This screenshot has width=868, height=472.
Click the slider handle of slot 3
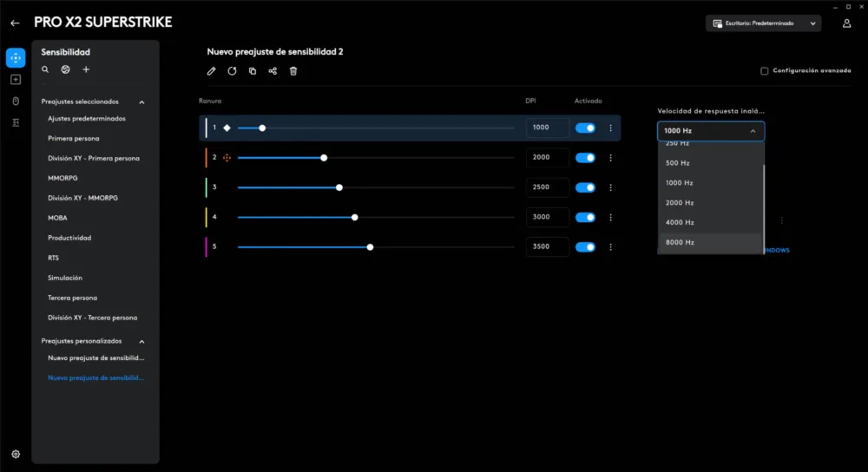click(x=339, y=187)
